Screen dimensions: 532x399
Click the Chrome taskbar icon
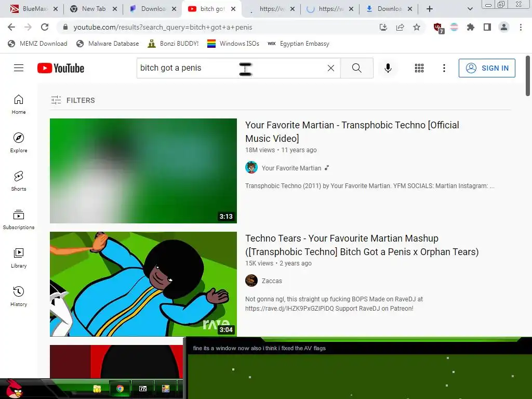pos(120,389)
